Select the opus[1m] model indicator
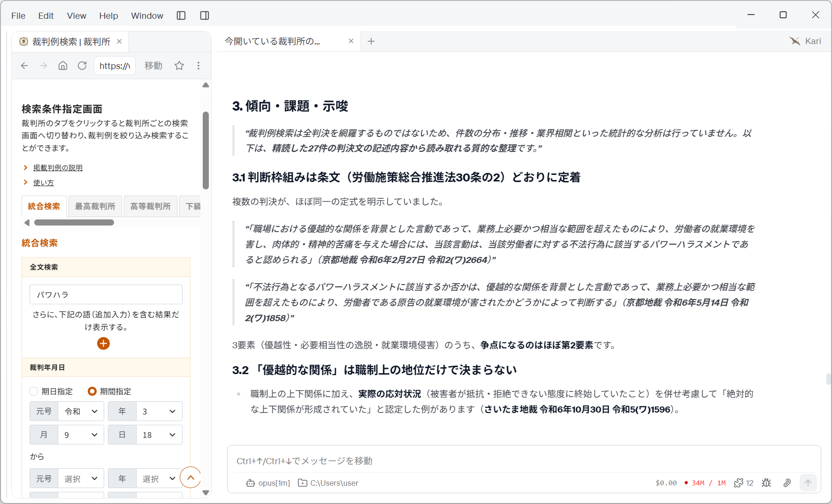This screenshot has height=504, width=832. [268, 483]
